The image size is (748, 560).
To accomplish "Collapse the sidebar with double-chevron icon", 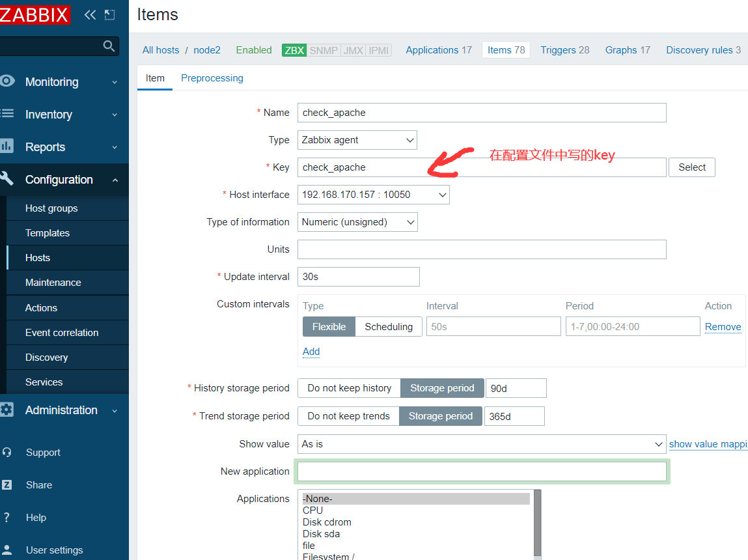I will 90,15.
